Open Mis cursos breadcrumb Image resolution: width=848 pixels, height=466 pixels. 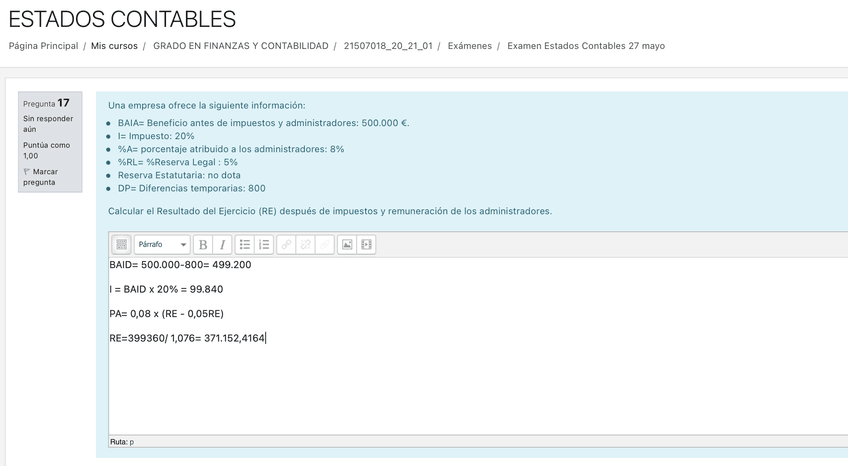pos(114,46)
